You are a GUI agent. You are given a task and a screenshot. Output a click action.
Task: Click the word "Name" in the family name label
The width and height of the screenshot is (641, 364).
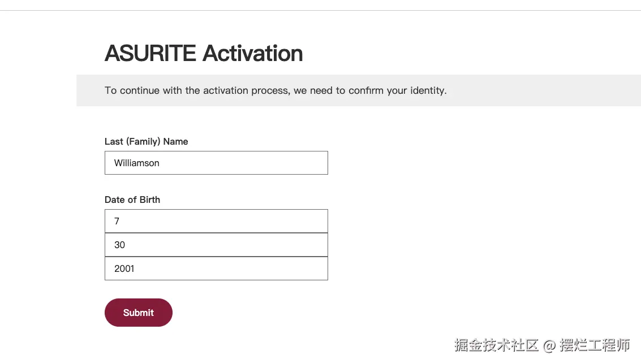tap(175, 141)
